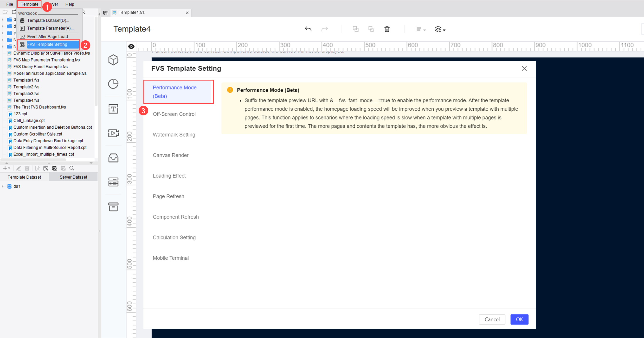Collapse the left panel with arrow
Viewport: 644px width, 338px height.
[x=99, y=14]
